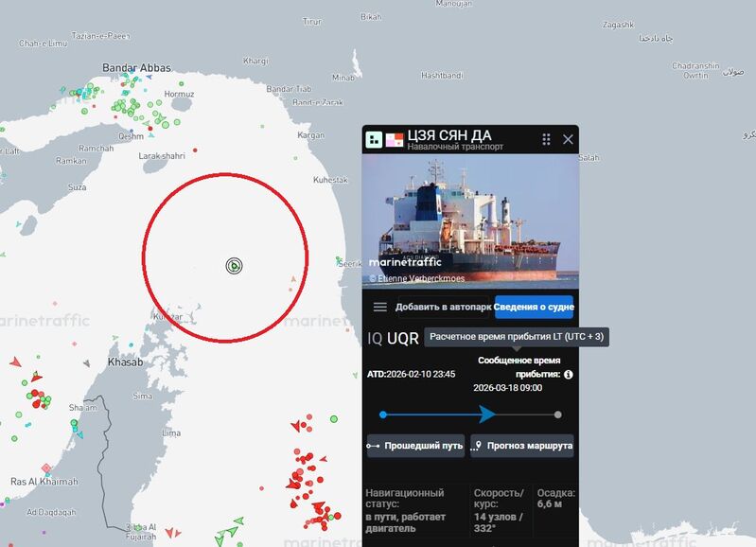Image resolution: width=756 pixels, height=547 pixels.
Task: Show Прогноз маршрута route forecast
Action: [x=522, y=446]
